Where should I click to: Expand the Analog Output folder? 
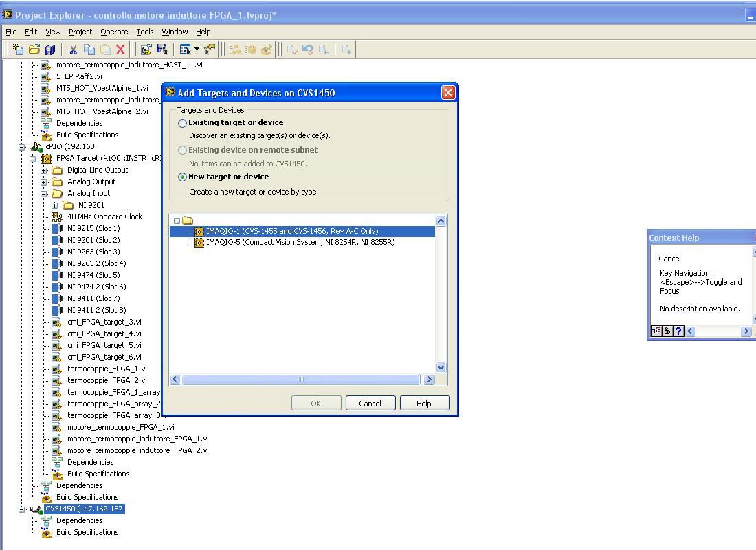click(x=44, y=182)
